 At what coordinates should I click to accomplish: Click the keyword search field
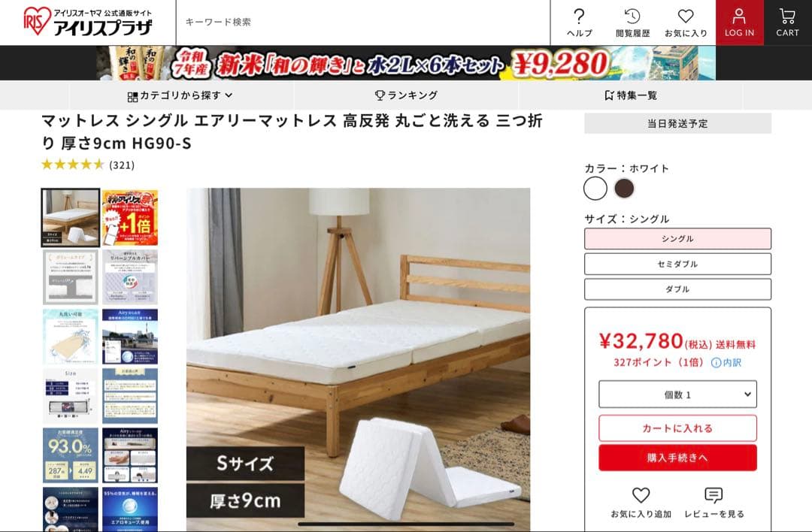(362, 23)
